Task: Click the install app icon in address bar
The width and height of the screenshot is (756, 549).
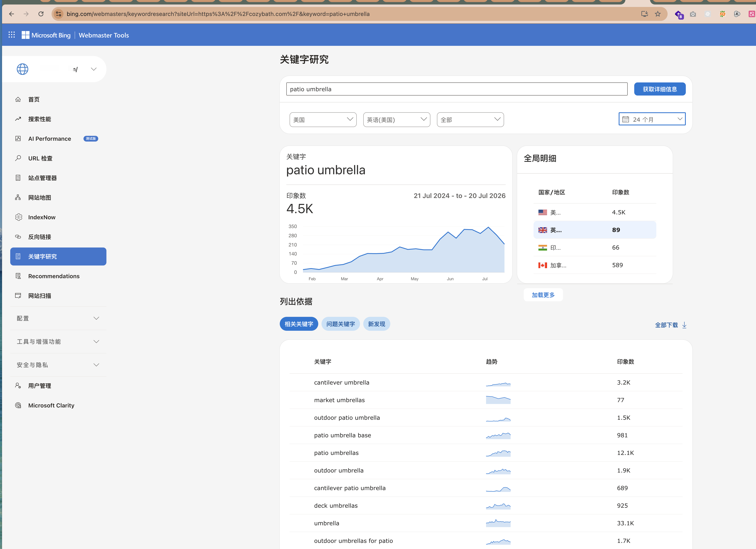Action: [645, 14]
